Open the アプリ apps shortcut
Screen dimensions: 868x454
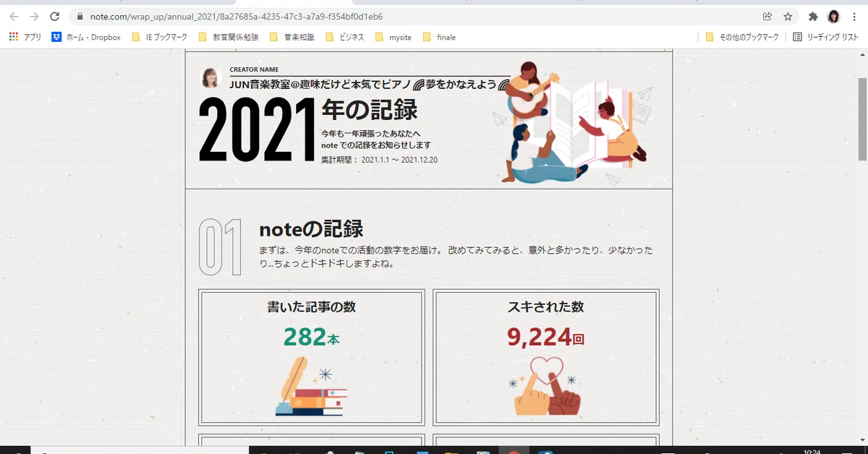[25, 37]
